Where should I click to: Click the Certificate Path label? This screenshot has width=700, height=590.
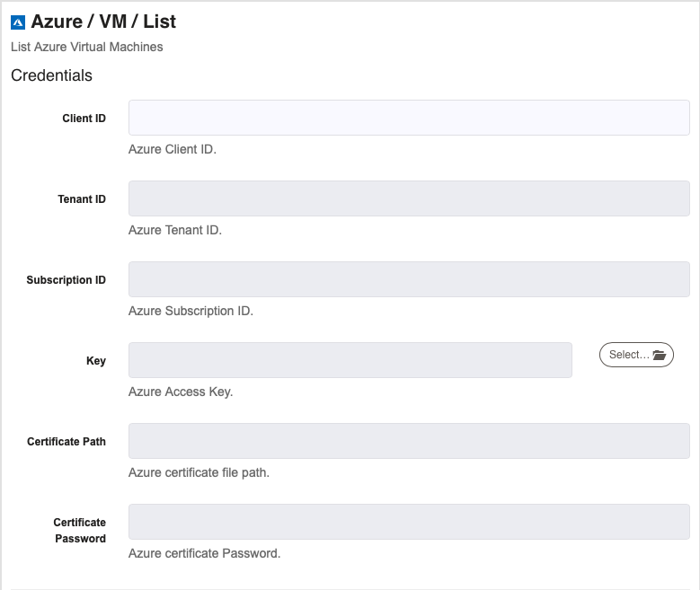pos(66,442)
